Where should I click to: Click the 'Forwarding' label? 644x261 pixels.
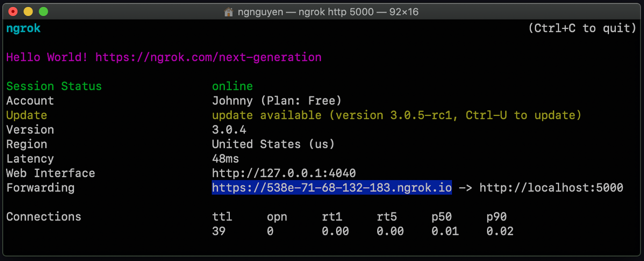coord(40,188)
